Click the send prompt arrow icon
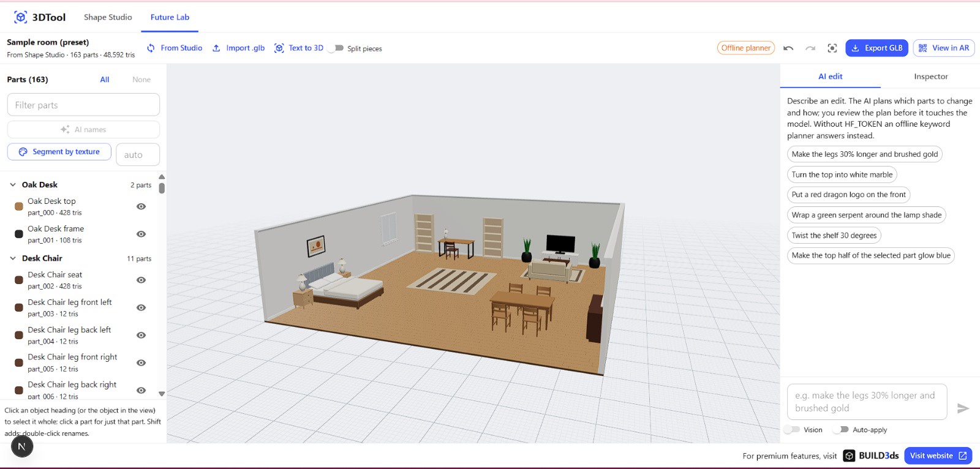The image size is (980, 469). pyautogui.click(x=963, y=408)
